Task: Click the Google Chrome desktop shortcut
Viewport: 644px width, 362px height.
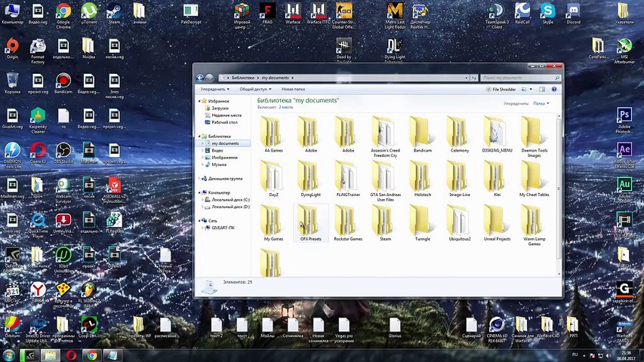Action: click(x=63, y=12)
